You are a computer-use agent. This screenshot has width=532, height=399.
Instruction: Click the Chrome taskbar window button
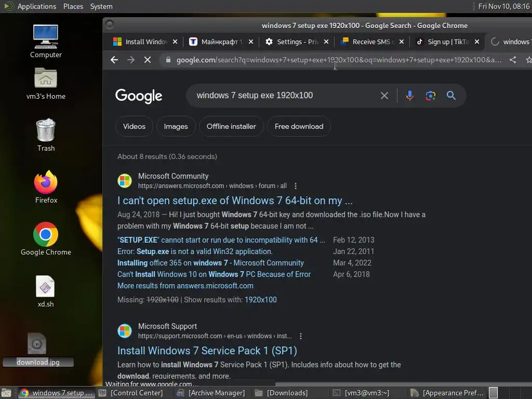[56, 393]
